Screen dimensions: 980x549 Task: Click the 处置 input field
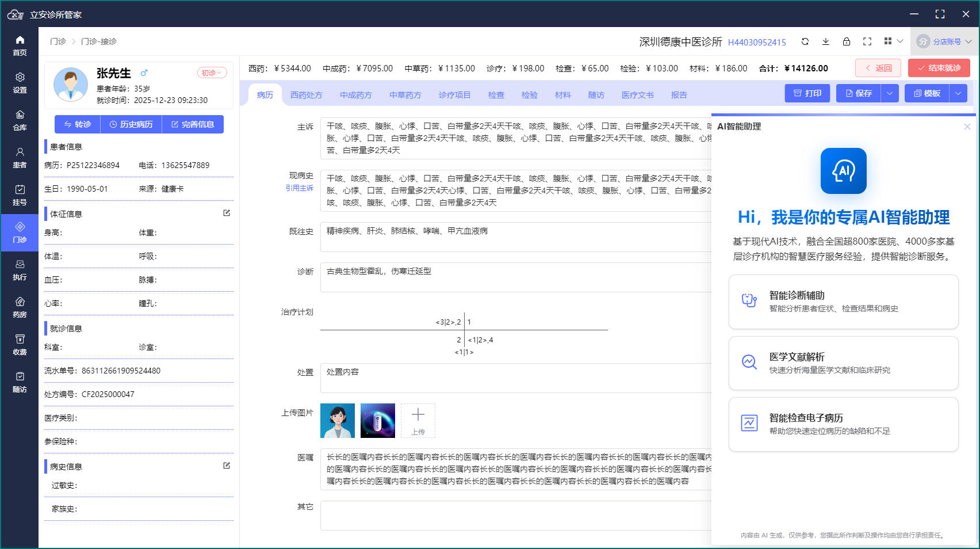point(516,378)
